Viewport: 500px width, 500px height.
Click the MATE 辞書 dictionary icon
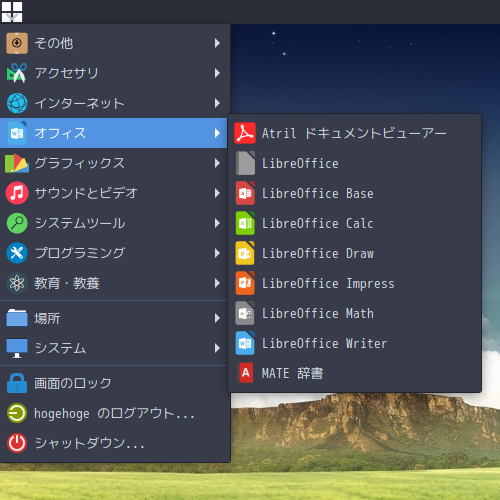pyautogui.click(x=246, y=373)
